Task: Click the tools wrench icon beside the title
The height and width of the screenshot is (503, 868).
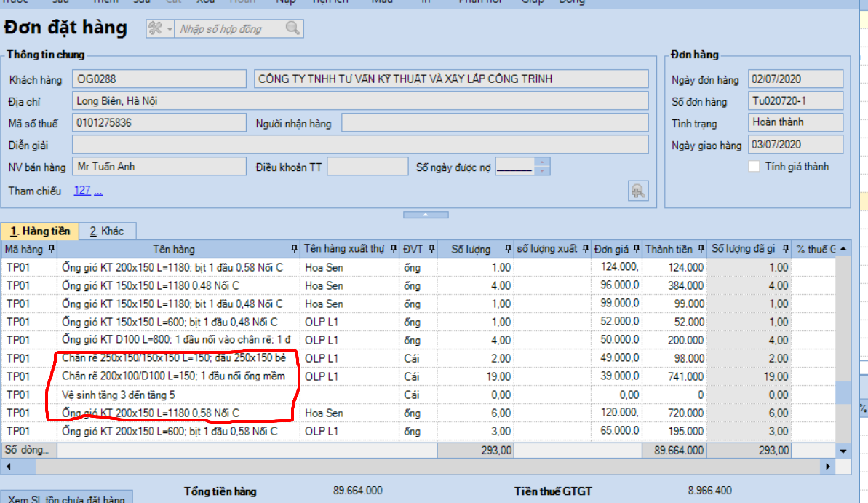Action: click(155, 28)
